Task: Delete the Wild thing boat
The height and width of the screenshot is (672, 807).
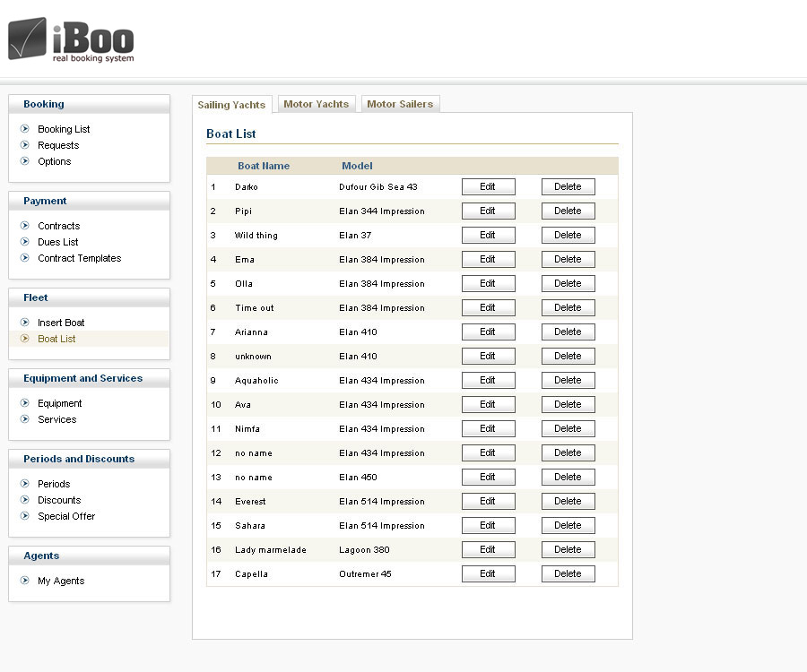Action: click(x=568, y=236)
